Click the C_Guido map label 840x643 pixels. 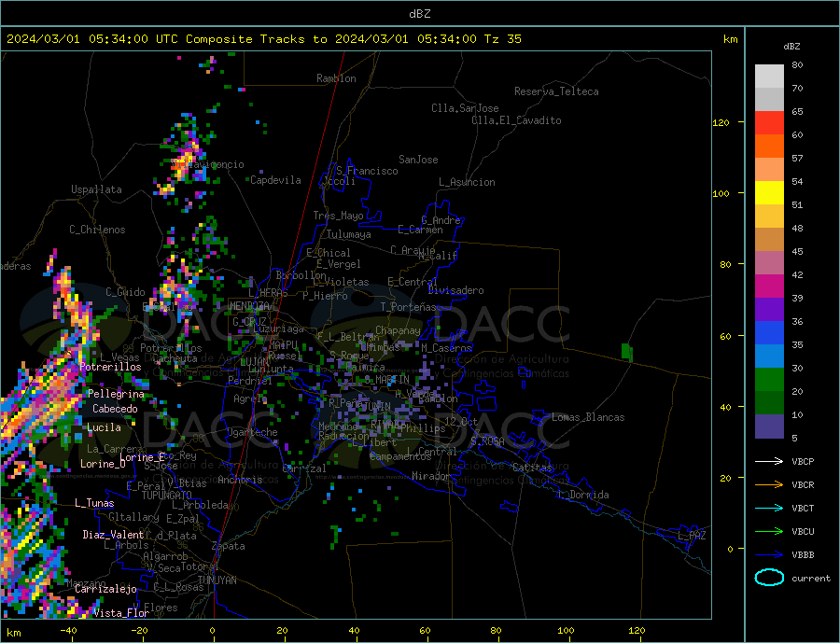(125, 292)
